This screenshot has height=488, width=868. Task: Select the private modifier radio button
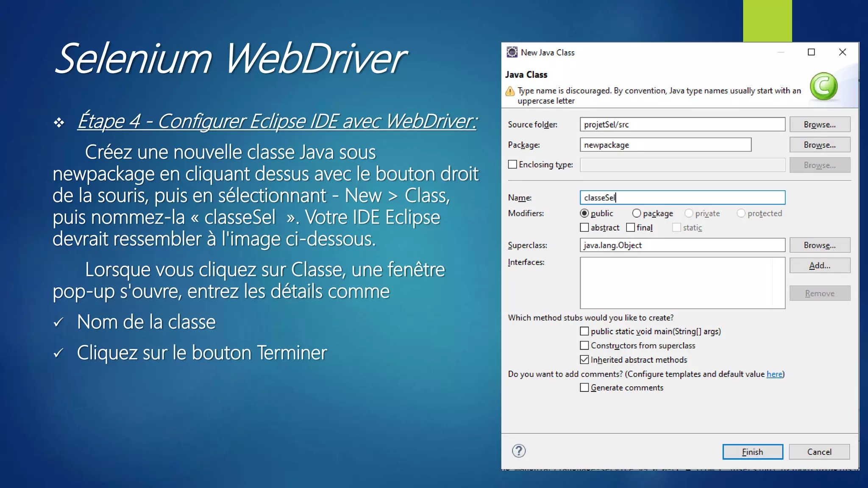(689, 213)
